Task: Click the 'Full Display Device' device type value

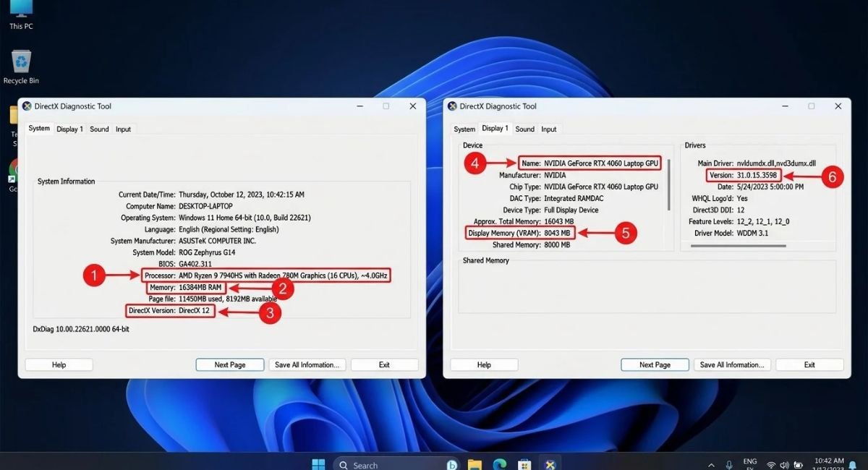Action: point(571,210)
